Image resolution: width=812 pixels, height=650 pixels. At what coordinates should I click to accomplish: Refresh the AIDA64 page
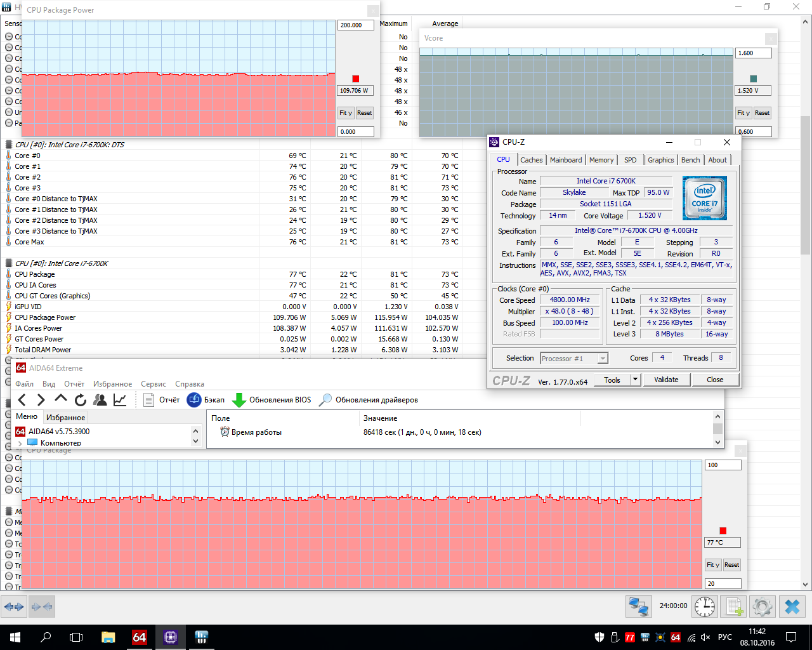81,400
